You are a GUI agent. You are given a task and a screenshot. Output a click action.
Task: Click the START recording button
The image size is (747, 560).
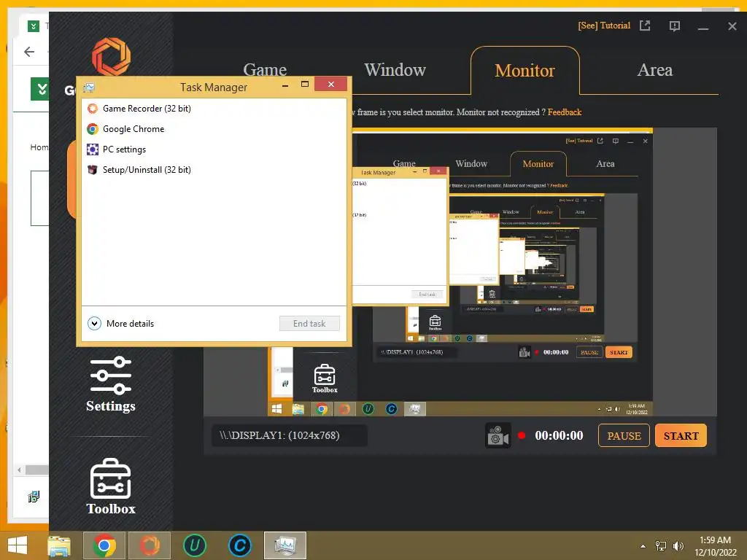click(681, 436)
